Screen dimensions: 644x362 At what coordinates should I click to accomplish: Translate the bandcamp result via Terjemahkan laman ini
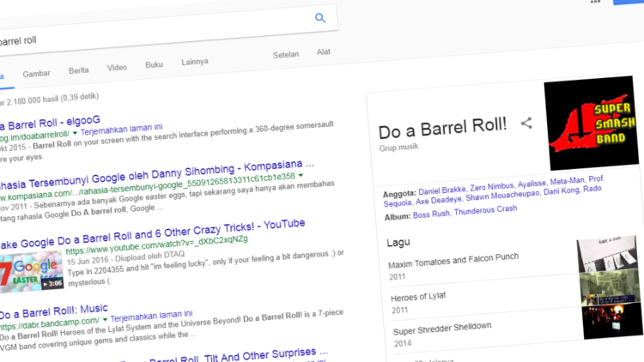tap(151, 316)
